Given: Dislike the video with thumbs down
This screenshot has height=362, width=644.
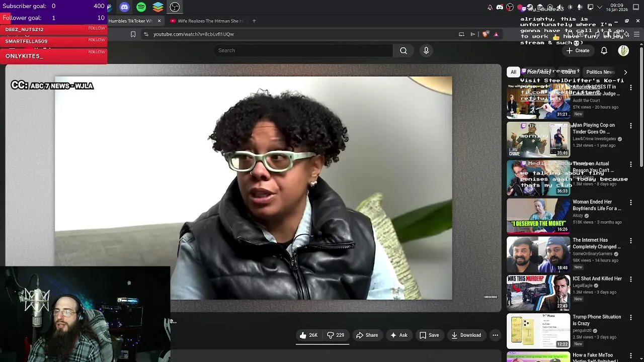Looking at the screenshot, I should pyautogui.click(x=331, y=335).
